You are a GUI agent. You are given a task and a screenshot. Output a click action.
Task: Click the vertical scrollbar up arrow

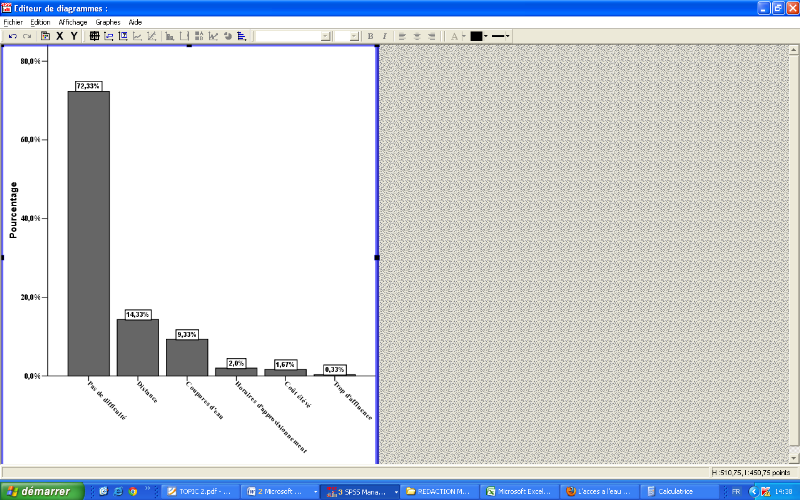point(794,49)
